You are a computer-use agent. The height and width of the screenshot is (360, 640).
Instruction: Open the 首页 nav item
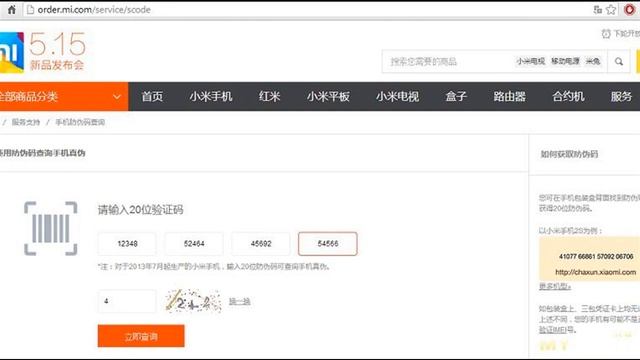pyautogui.click(x=152, y=97)
